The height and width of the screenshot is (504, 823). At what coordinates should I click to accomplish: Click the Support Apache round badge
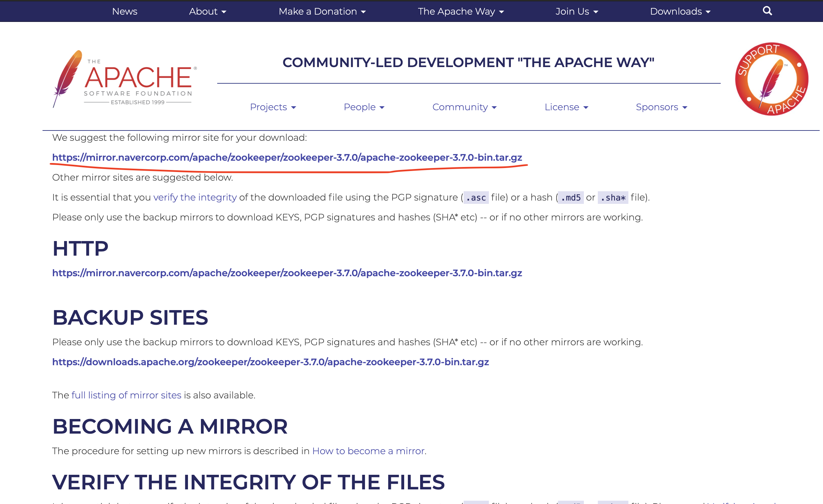(x=772, y=79)
